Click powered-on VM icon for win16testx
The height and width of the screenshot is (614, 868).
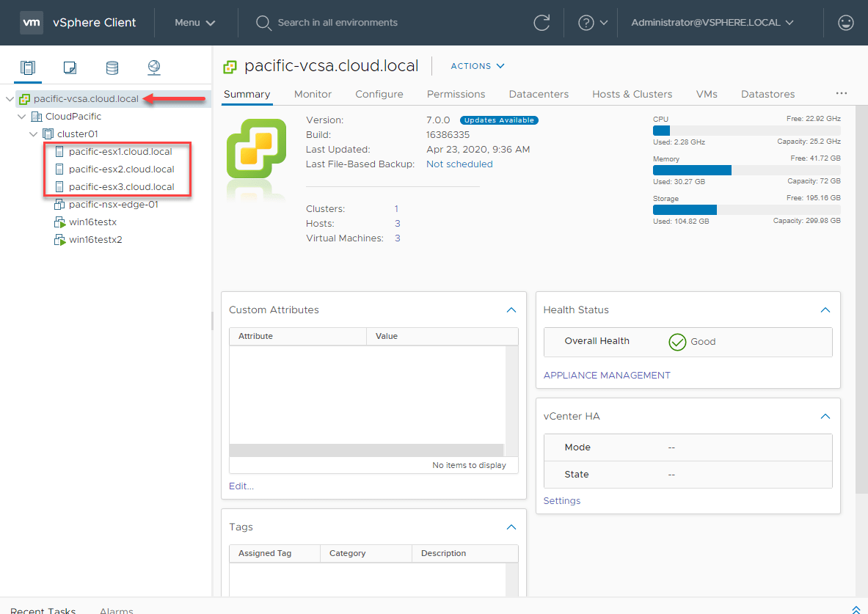pos(59,222)
